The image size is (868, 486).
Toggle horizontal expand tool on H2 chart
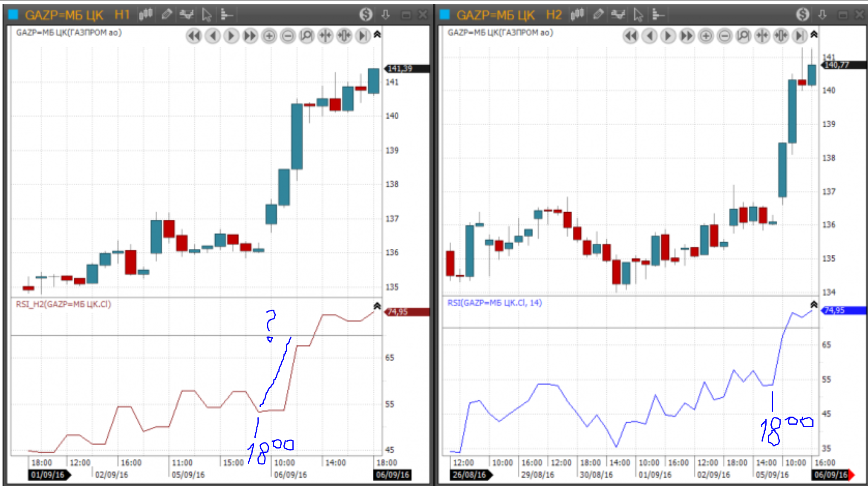[781, 36]
